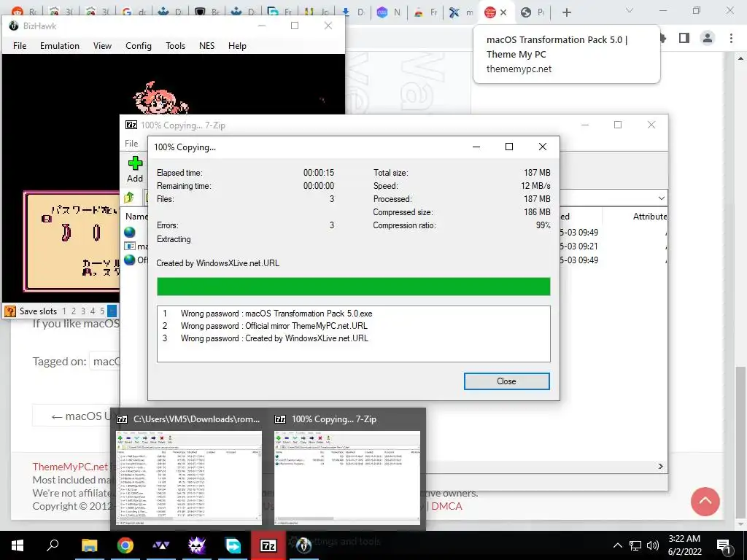Click the volume speaker tray icon
This screenshot has width=747, height=560.
pos(653,545)
